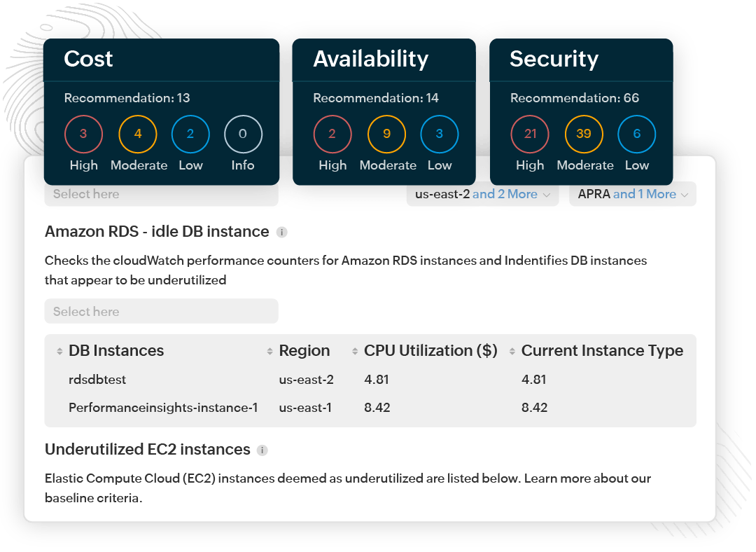
Task: Click the Low badge showing 2 on Cost card
Action: [190, 134]
